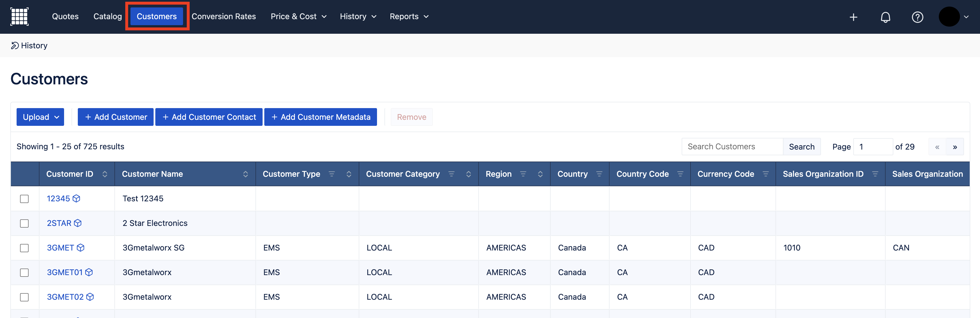Screen dimensions: 980x318
Task: Open the 3GMET01 customer ID link
Action: coord(64,272)
